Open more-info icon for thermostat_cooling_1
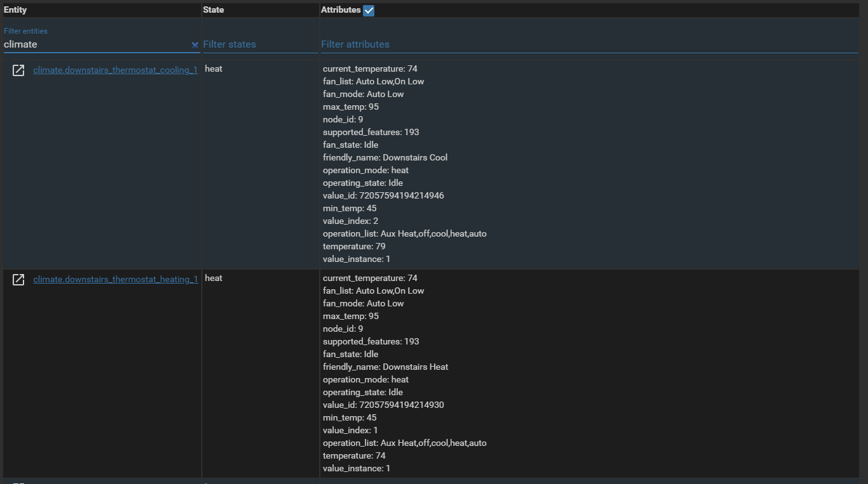This screenshot has height=484, width=868. (18, 70)
